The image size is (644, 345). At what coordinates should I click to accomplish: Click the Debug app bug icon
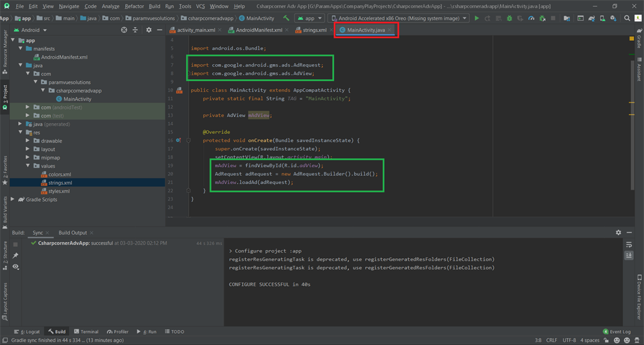point(509,18)
